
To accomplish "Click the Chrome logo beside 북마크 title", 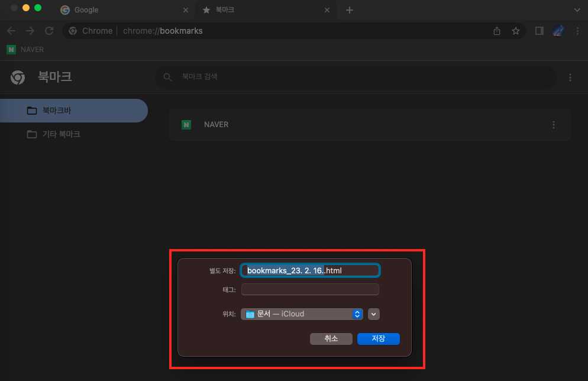I will (18, 78).
